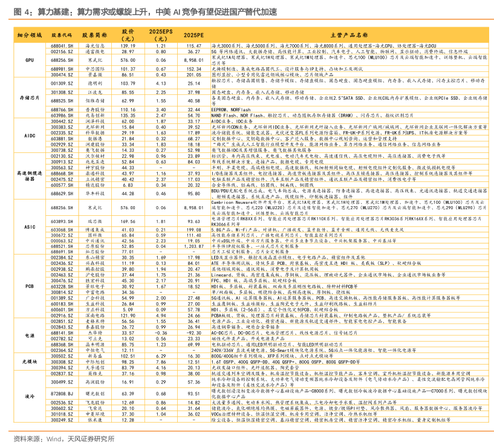Select stock code 300502.SZ
This screenshot has width=494, height=448.
(62, 356)
